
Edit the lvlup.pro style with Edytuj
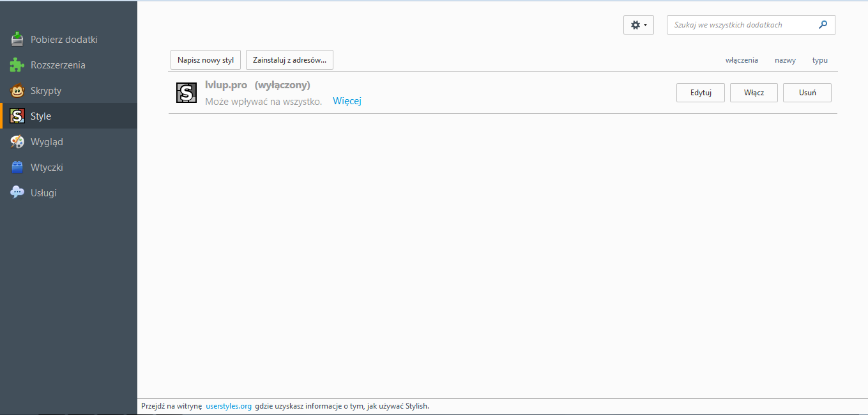701,93
